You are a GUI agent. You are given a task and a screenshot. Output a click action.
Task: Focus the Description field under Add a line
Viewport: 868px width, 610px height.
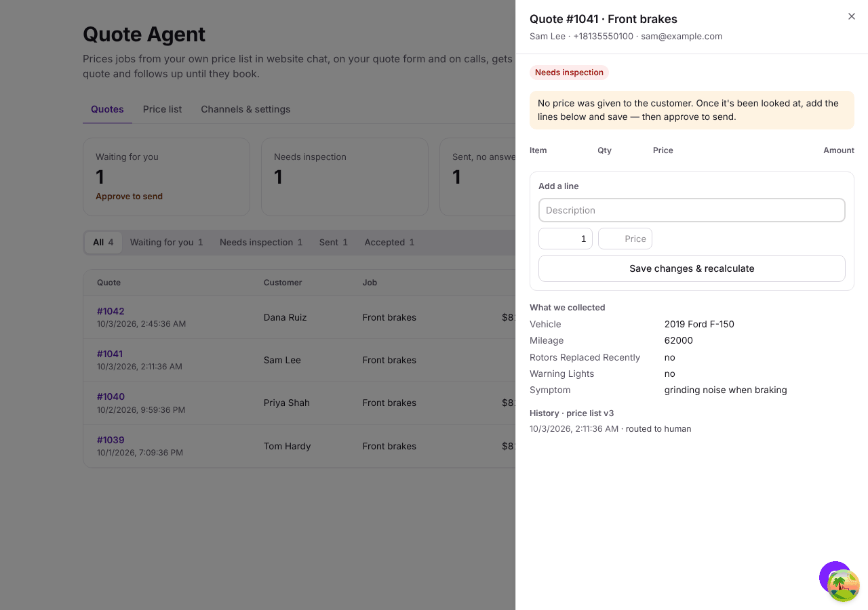click(x=692, y=210)
